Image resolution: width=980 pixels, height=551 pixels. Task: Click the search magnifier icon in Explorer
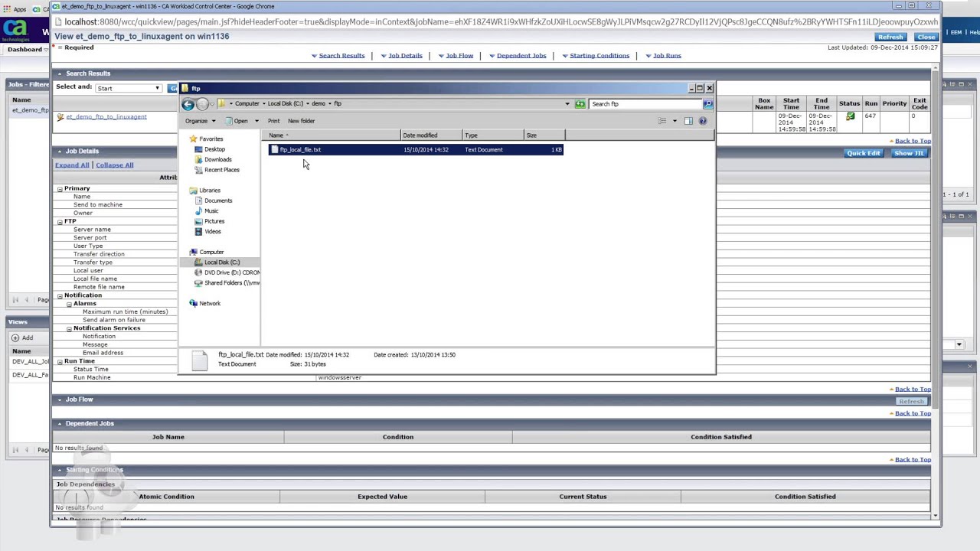click(x=708, y=104)
